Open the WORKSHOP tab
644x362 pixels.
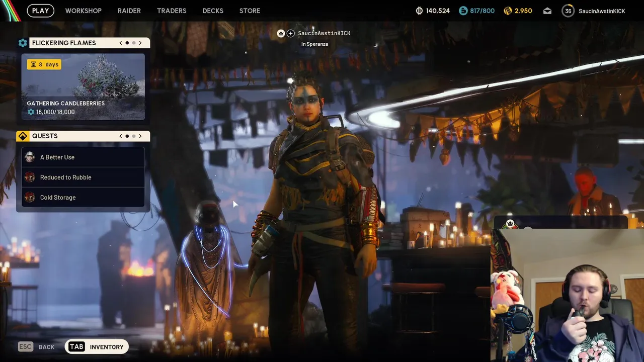[83, 11]
